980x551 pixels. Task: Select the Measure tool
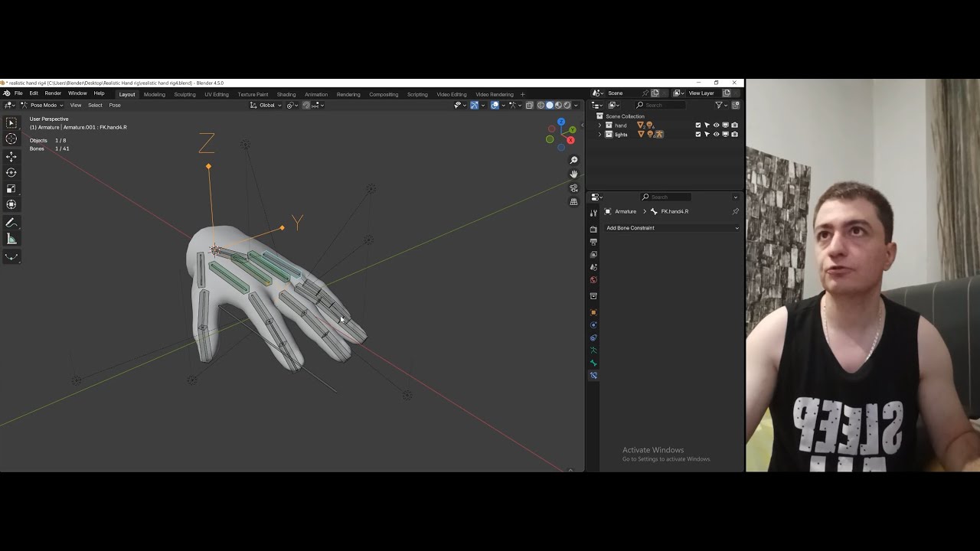[11, 239]
